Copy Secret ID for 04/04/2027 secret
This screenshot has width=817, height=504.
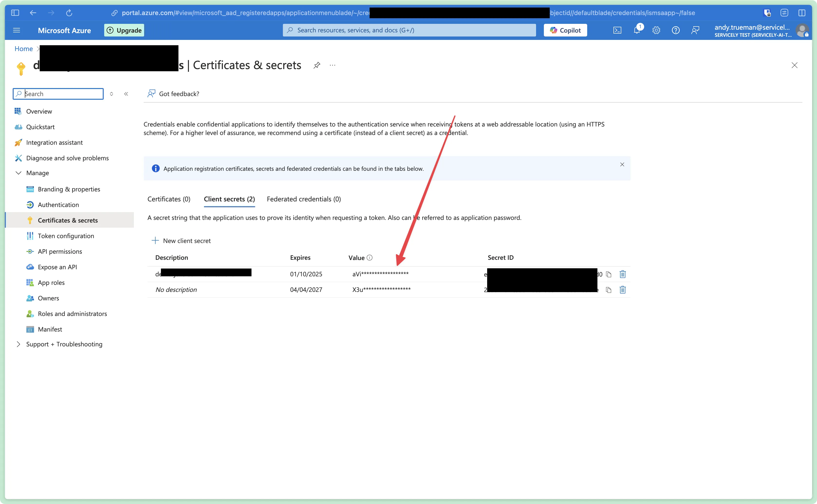(609, 290)
